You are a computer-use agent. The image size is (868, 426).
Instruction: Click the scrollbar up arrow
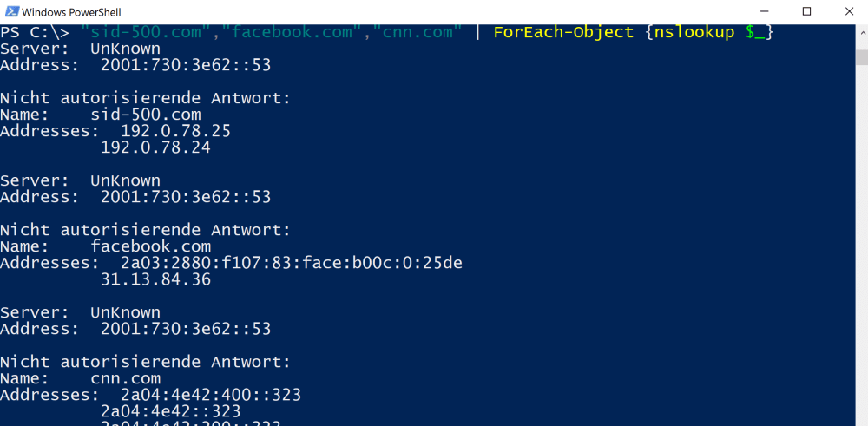[860, 32]
